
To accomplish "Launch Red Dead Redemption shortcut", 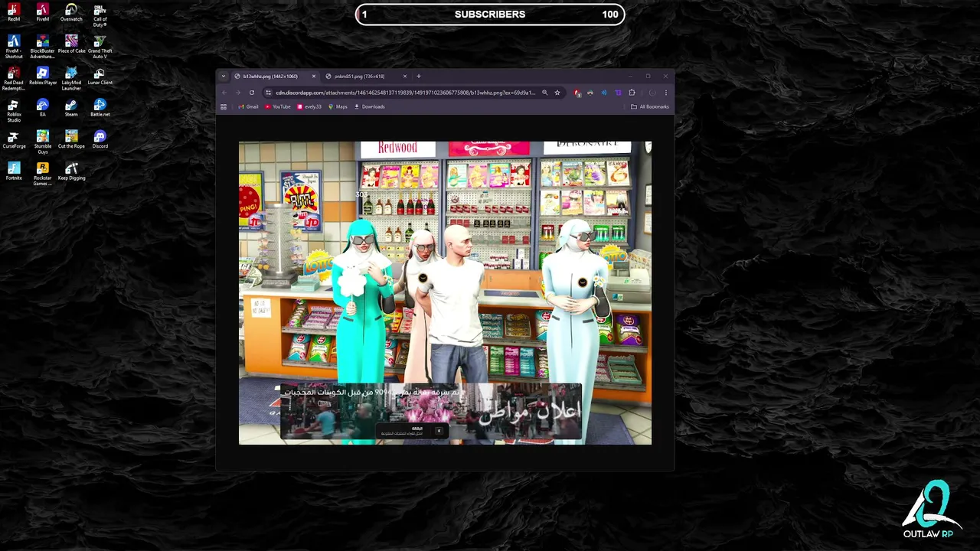I will click(x=14, y=79).
